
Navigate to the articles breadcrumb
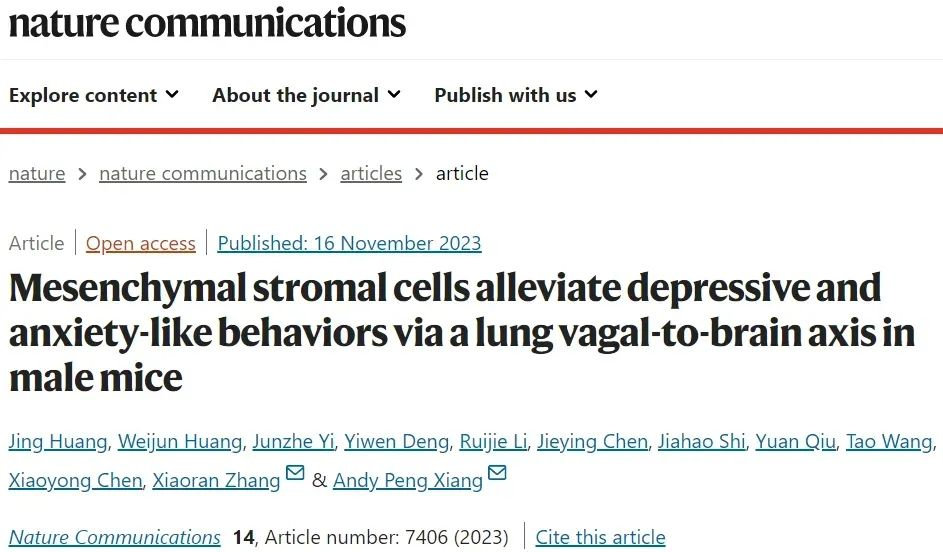(x=371, y=173)
